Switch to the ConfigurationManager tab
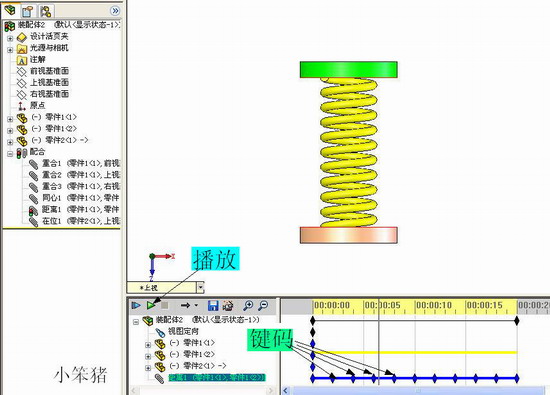 click(x=46, y=11)
